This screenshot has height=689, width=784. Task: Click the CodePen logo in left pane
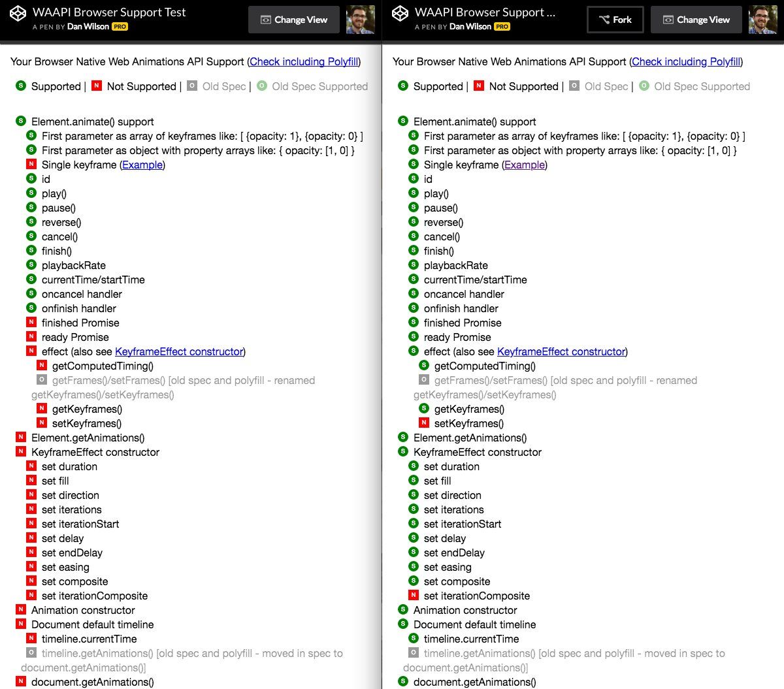tap(18, 13)
